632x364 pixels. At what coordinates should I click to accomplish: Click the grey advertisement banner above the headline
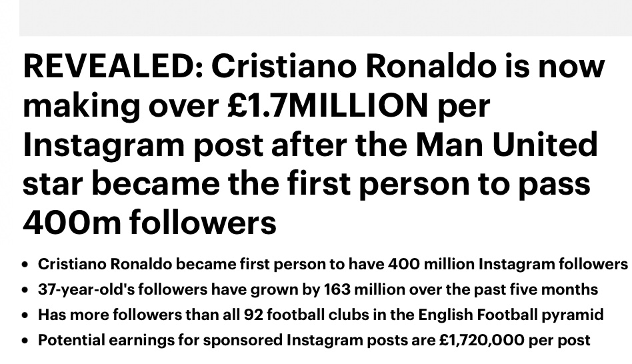tap(326, 18)
